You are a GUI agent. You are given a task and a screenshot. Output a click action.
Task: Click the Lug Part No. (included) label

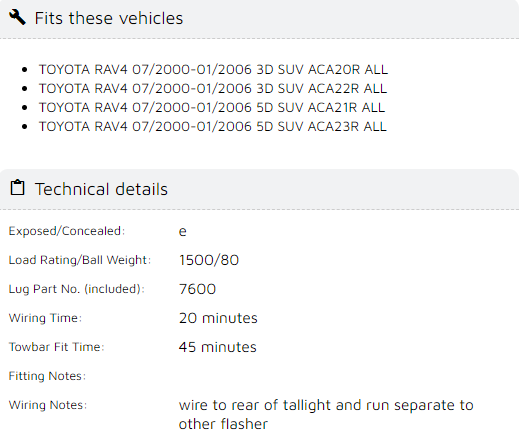pos(77,289)
